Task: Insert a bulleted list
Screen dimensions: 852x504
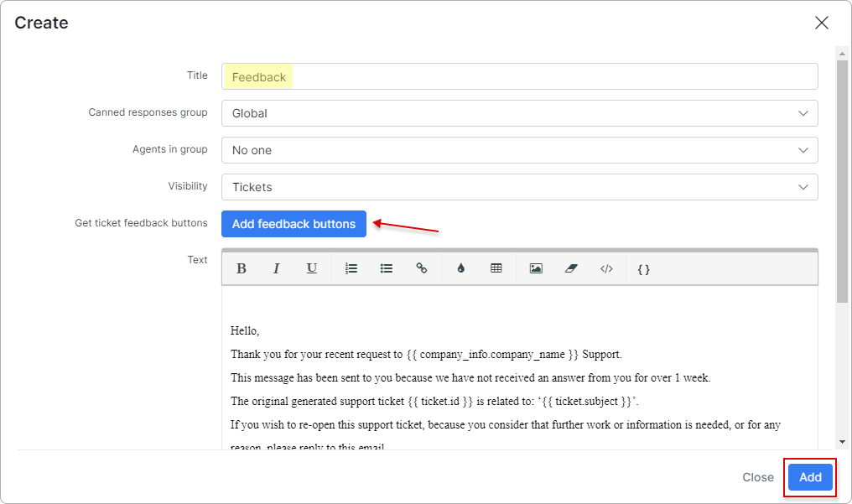Action: pyautogui.click(x=387, y=268)
